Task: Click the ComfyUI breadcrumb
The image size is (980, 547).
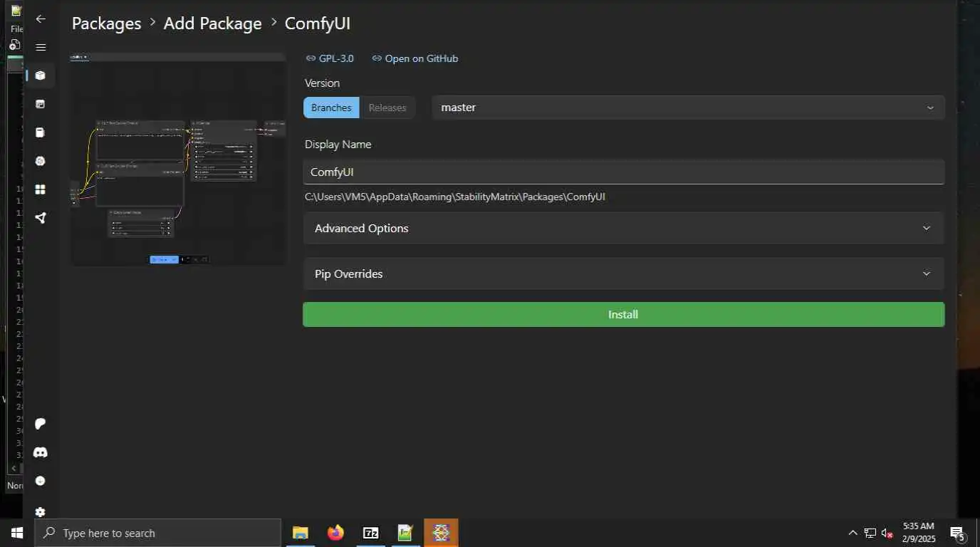Action: (x=318, y=24)
